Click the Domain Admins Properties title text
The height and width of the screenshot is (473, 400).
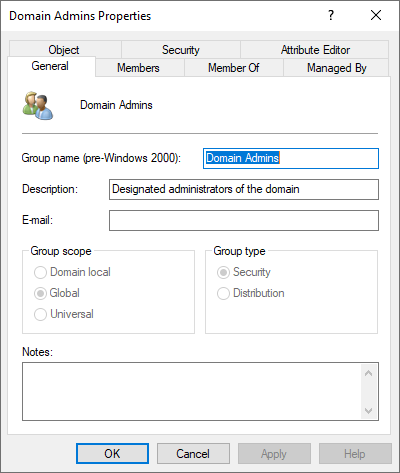coord(80,16)
